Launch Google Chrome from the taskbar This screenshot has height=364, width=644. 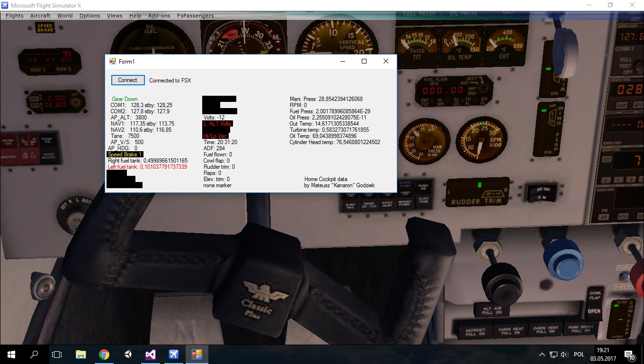pyautogui.click(x=104, y=355)
